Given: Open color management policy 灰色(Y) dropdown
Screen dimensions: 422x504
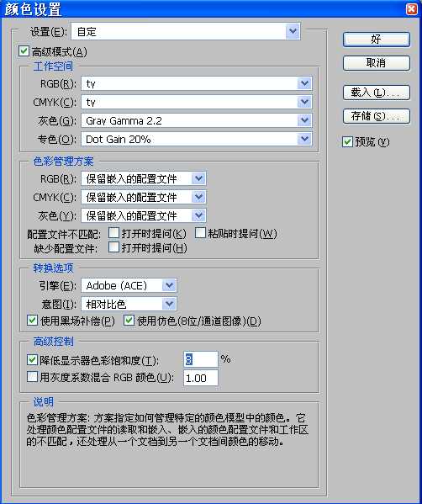Looking at the screenshot, I should [143, 215].
